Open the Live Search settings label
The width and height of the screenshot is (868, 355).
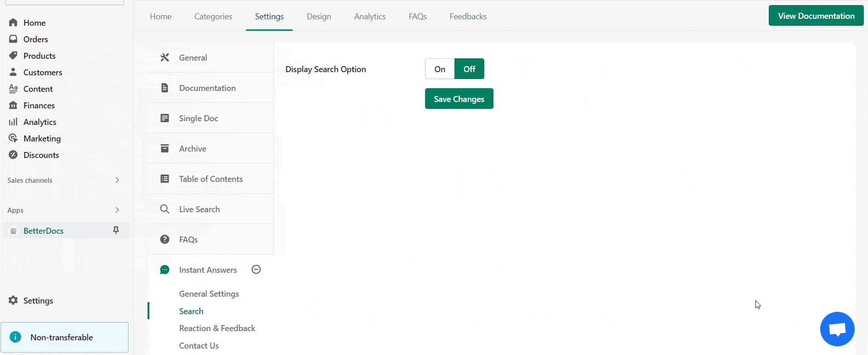point(199,209)
